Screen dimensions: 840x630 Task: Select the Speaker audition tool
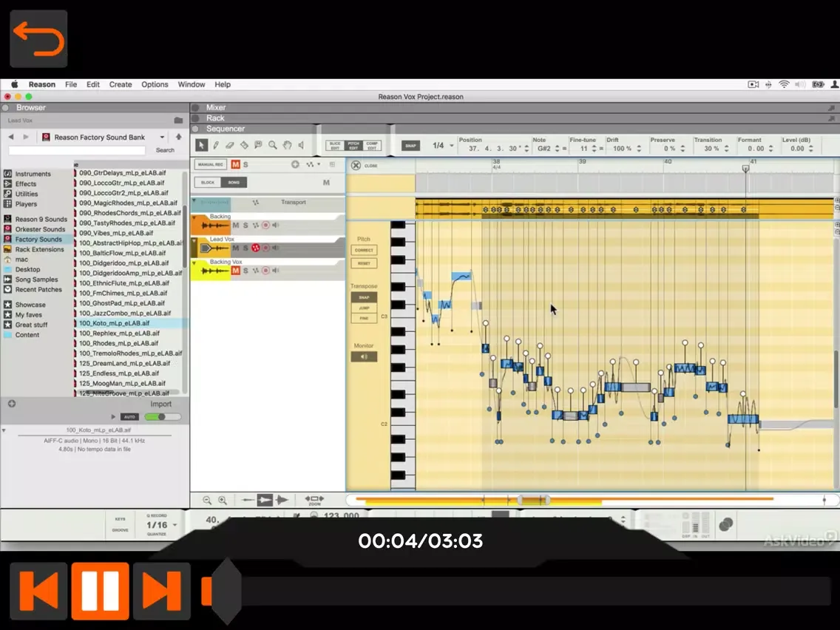301,145
